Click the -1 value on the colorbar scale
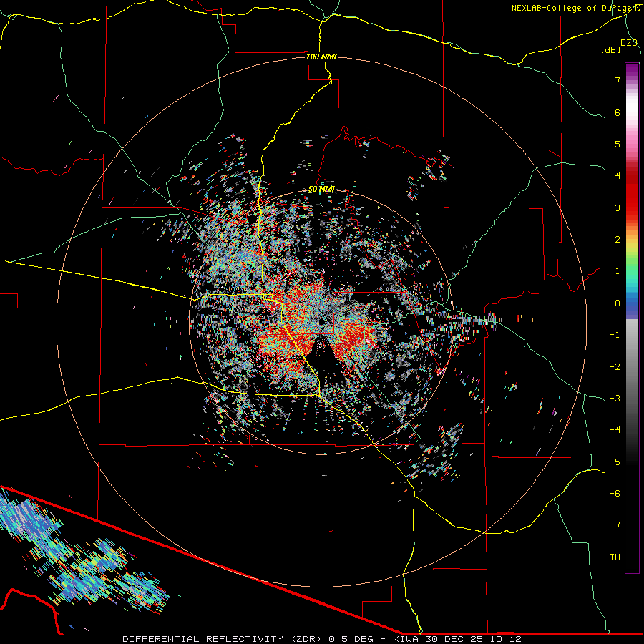 [615, 335]
